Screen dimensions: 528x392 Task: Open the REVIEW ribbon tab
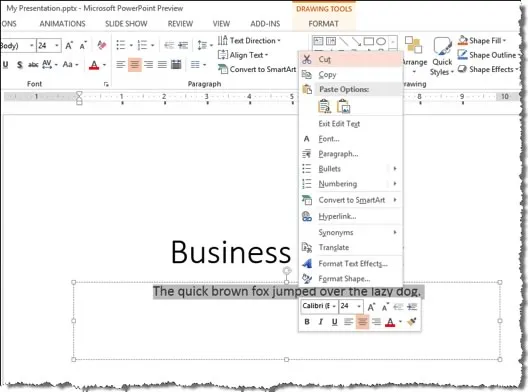coord(180,24)
